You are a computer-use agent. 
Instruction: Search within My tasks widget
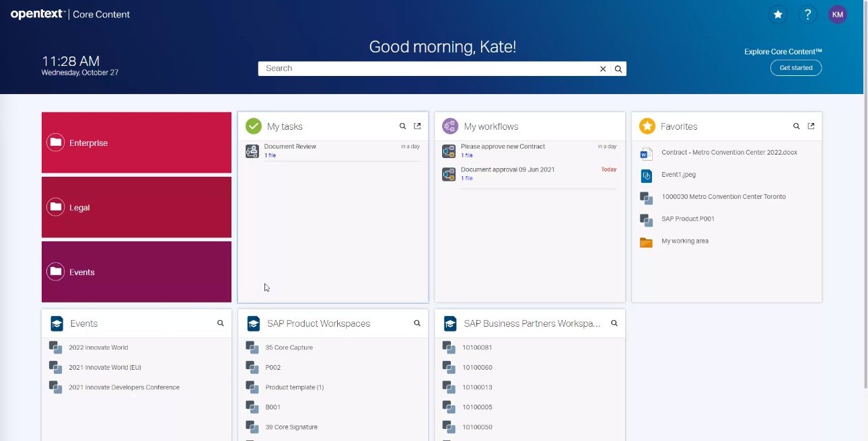(x=402, y=126)
